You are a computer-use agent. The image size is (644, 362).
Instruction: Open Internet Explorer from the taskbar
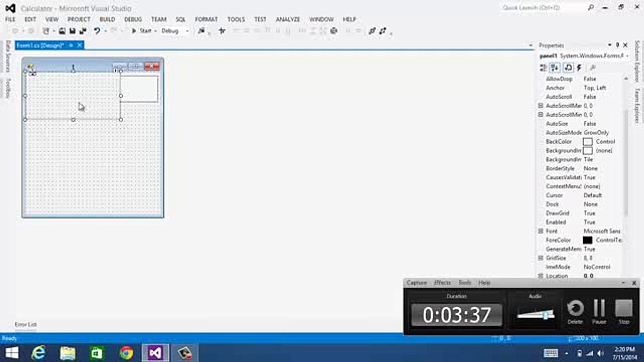(x=39, y=353)
